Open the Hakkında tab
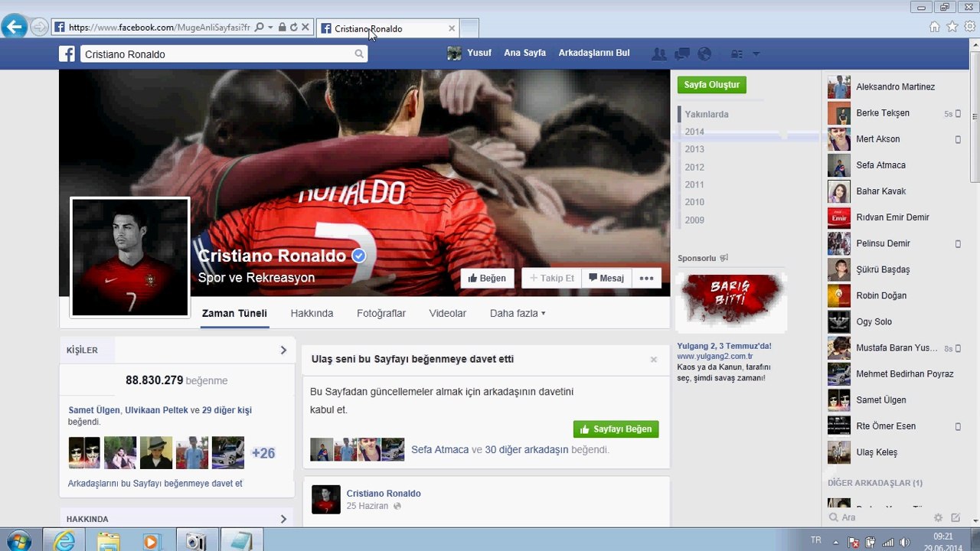This screenshot has height=551, width=980. 312,313
